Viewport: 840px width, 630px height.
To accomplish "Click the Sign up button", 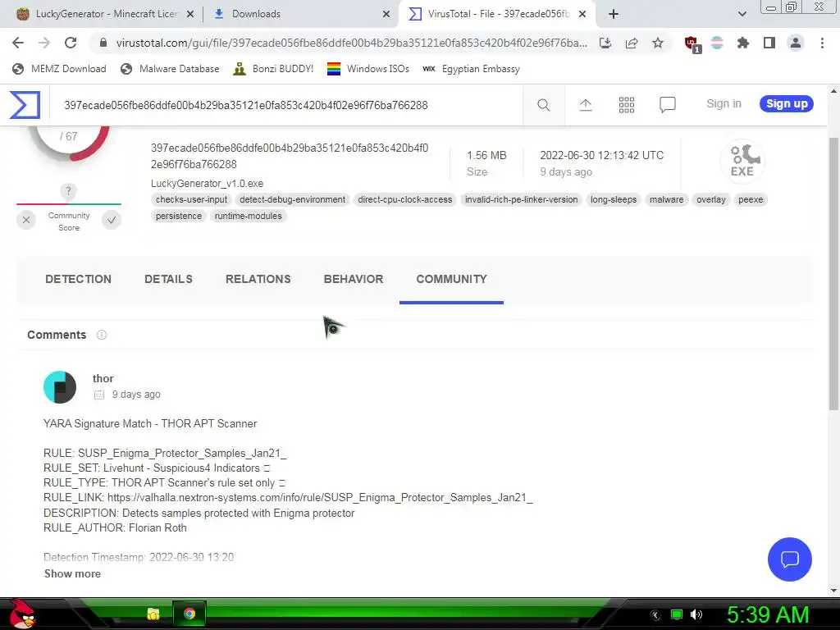I will click(x=787, y=104).
